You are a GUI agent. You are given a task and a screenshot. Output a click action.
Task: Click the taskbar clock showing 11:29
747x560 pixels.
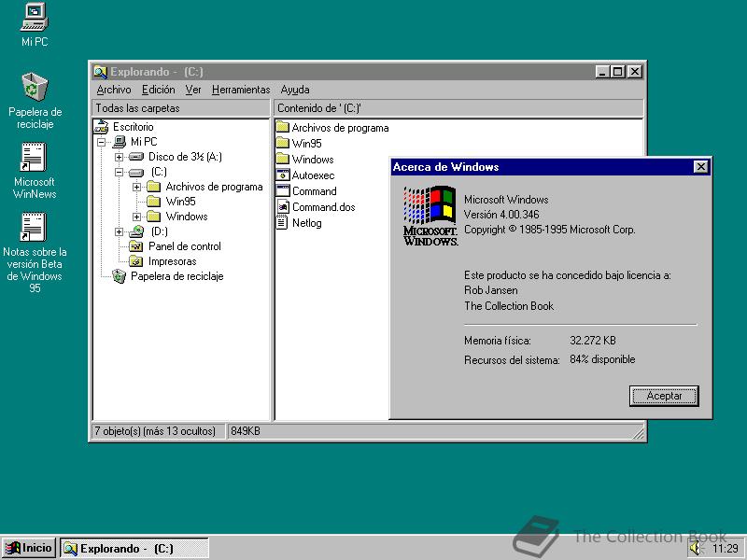point(726,549)
